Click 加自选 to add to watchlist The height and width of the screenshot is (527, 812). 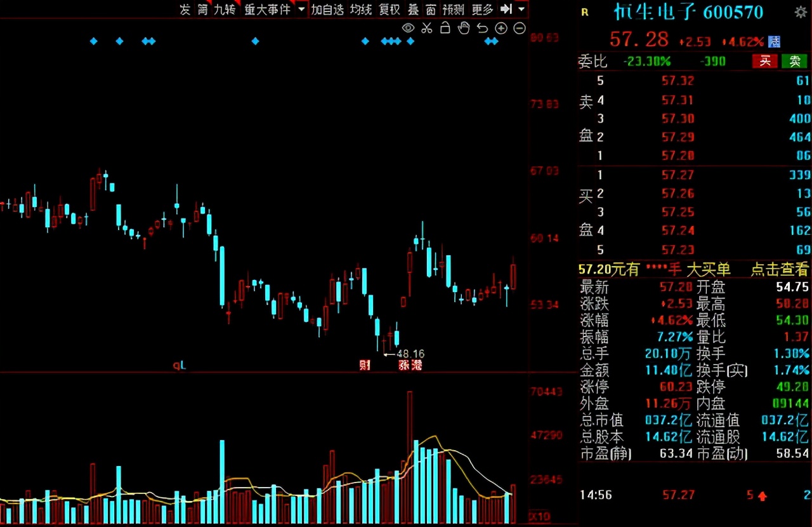click(x=327, y=10)
